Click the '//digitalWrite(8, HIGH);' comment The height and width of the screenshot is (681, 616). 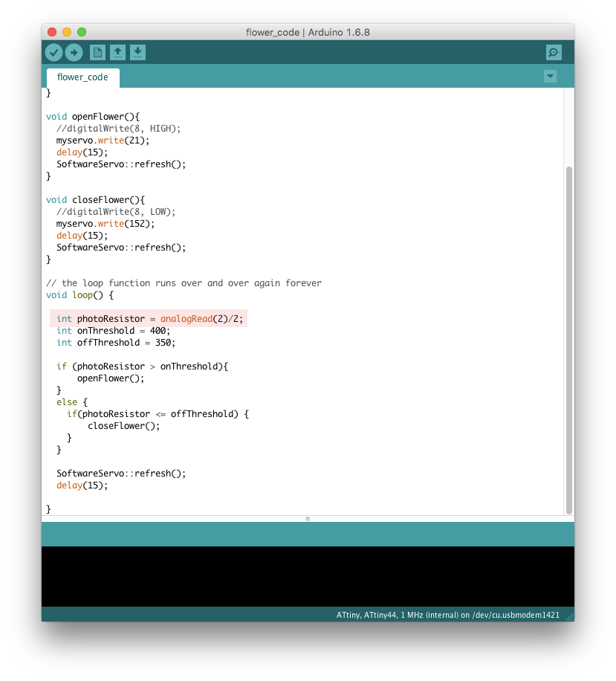[x=118, y=129]
